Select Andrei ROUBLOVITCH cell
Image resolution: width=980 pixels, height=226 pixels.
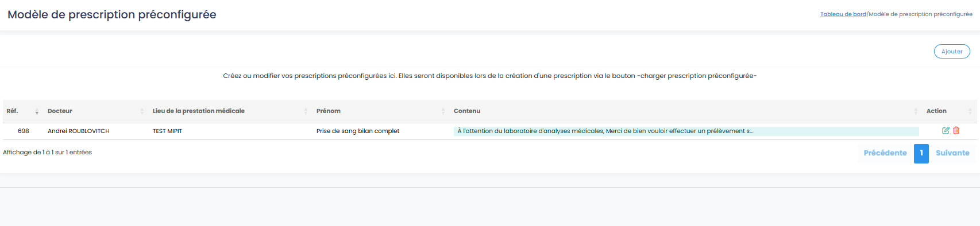79,131
